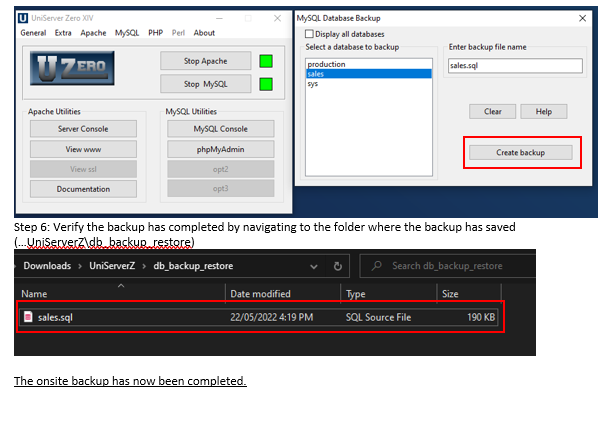607x448 pixels.
Task: Open phpMyAdmin
Action: tap(221, 149)
